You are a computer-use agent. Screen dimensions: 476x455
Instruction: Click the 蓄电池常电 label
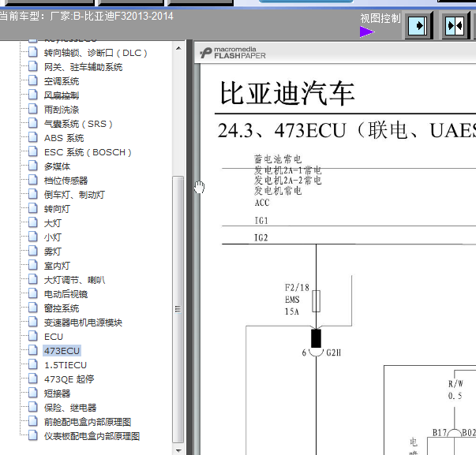pos(278,159)
